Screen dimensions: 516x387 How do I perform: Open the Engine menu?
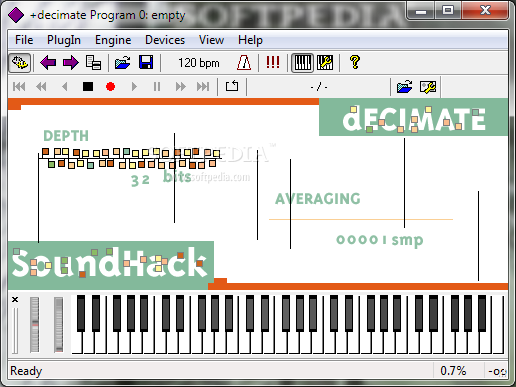tap(113, 40)
